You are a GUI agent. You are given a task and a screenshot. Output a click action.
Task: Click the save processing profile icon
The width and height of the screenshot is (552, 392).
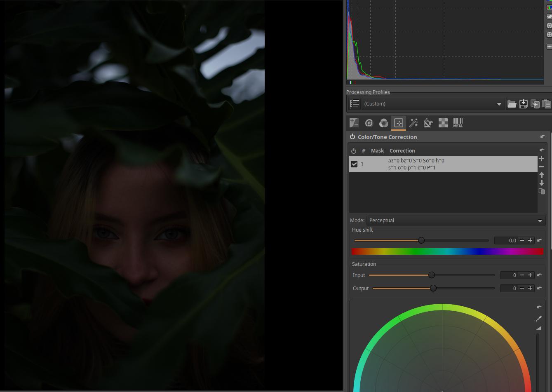[x=523, y=104]
